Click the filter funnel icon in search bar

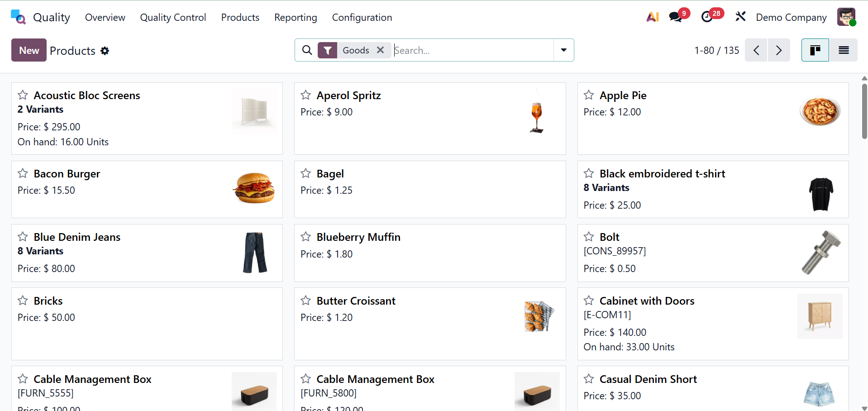point(328,50)
